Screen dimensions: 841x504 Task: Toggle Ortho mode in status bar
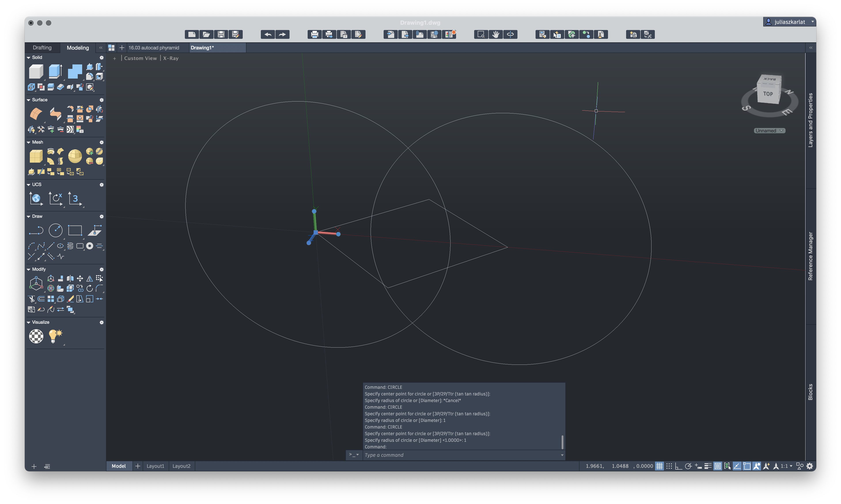pyautogui.click(x=679, y=466)
